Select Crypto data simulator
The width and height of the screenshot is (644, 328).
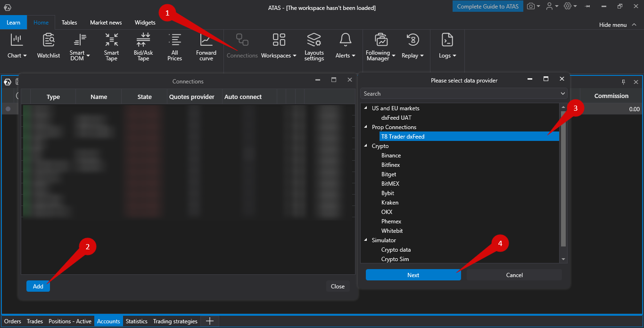396,249
